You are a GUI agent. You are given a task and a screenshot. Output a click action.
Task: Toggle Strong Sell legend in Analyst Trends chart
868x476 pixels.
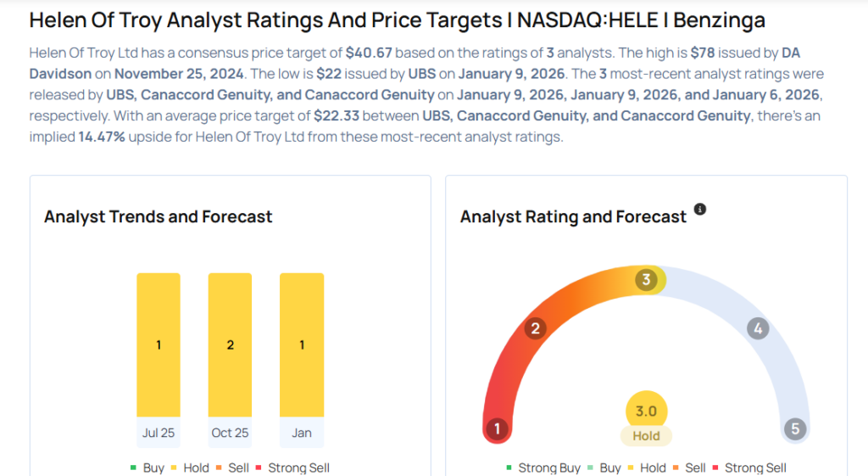(298, 468)
